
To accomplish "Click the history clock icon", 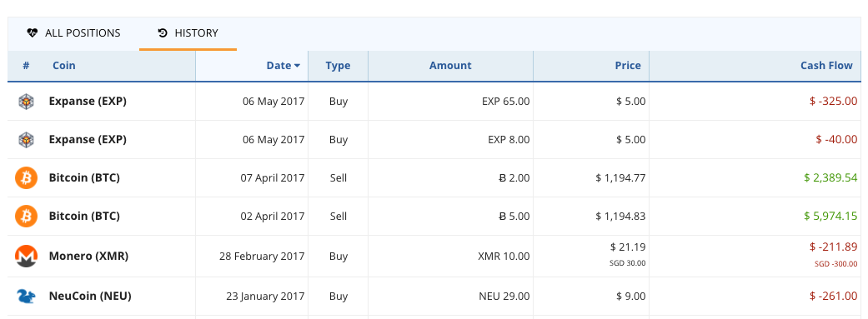I will [163, 33].
